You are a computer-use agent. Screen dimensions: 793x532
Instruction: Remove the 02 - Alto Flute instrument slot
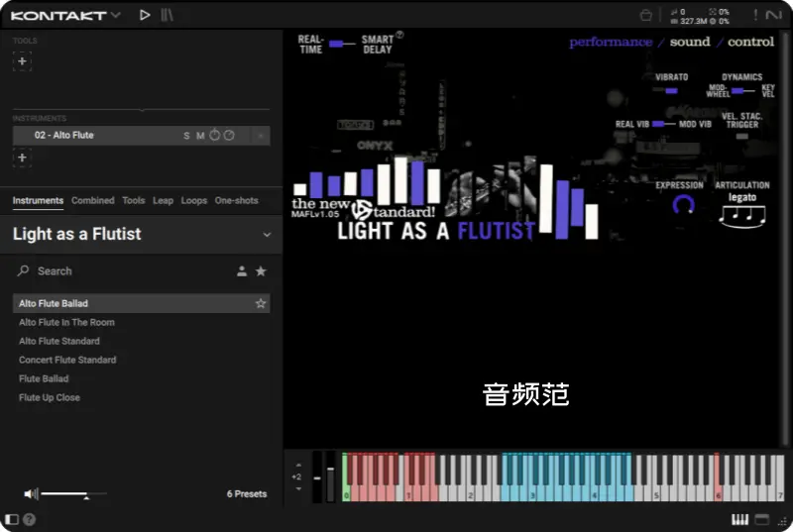tap(261, 136)
